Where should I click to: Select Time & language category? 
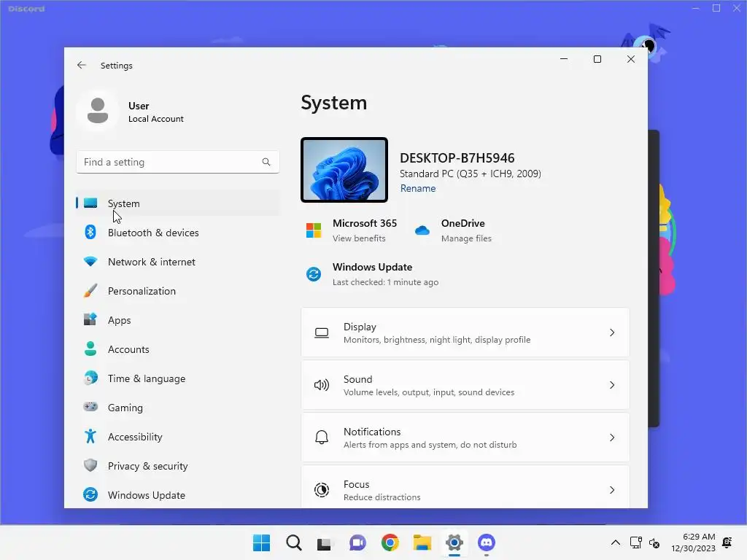click(178, 378)
